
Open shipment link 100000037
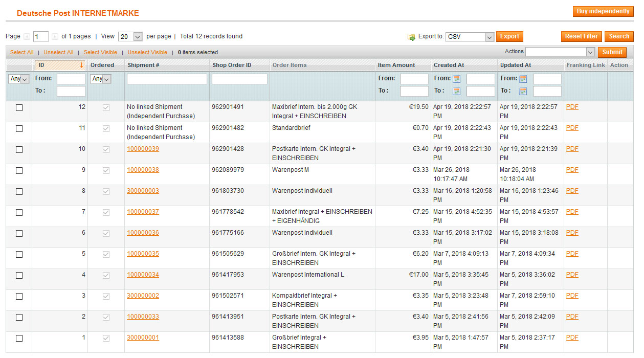tap(143, 212)
